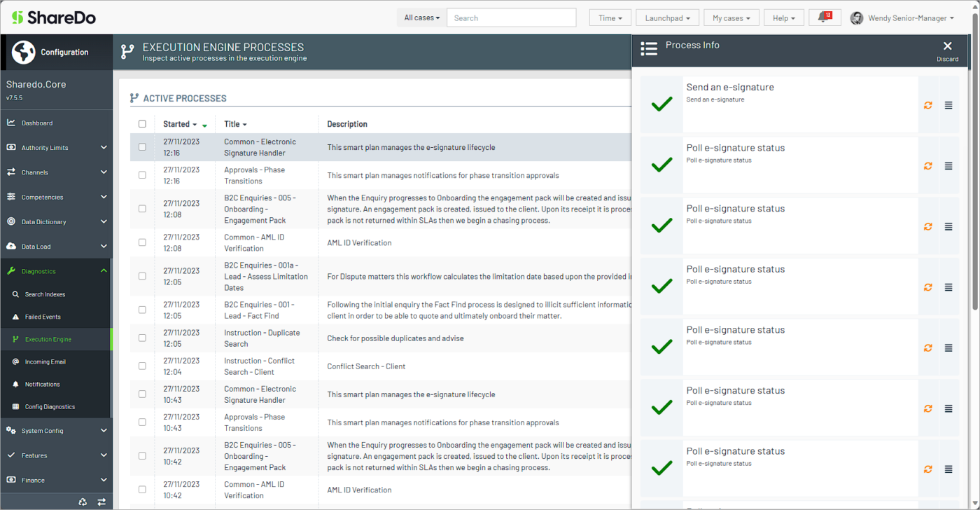Check the Instruction - Conflict Search row box
Screen dimensions: 980x510
pos(143,366)
